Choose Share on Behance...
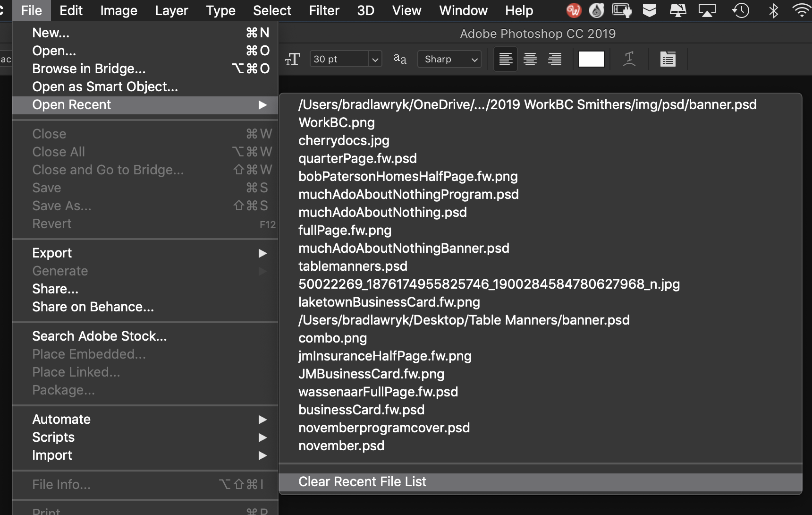812x515 pixels. click(x=145, y=307)
